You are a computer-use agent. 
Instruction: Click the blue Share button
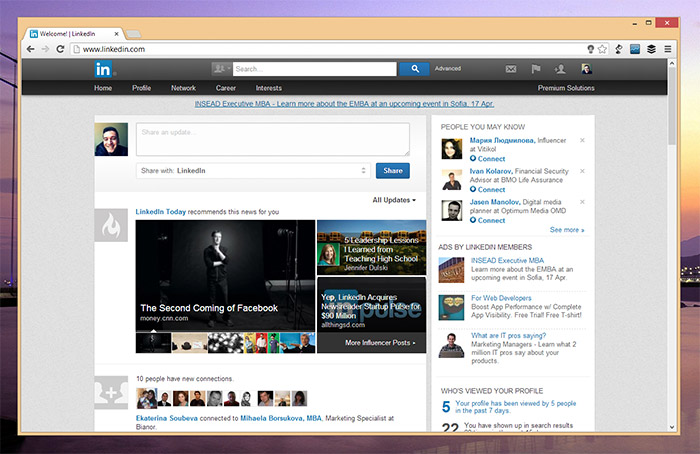coord(393,171)
